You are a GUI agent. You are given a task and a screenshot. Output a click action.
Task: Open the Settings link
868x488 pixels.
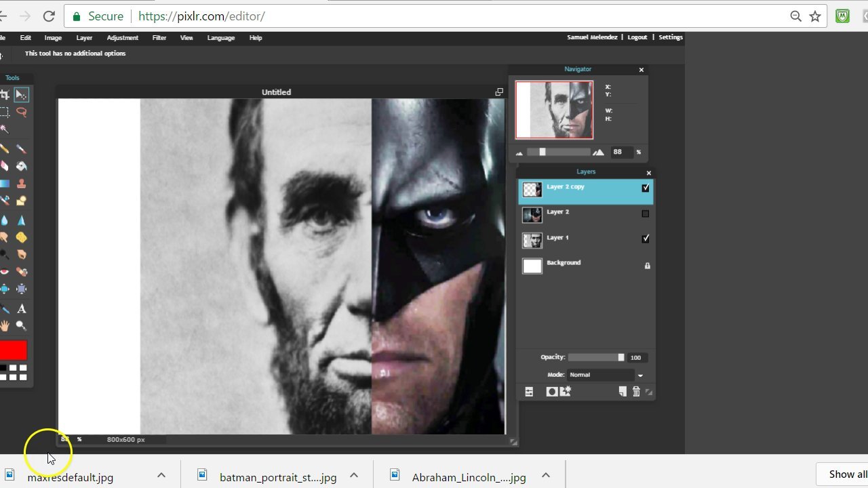670,37
